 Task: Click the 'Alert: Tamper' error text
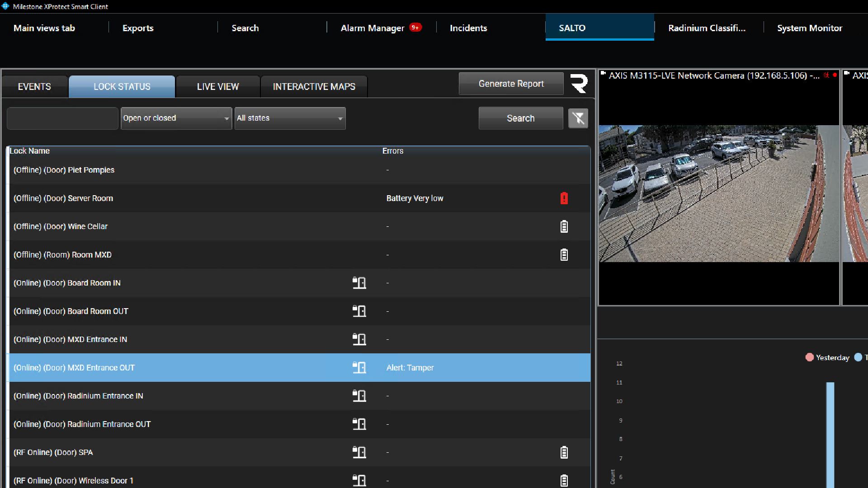[x=410, y=368]
